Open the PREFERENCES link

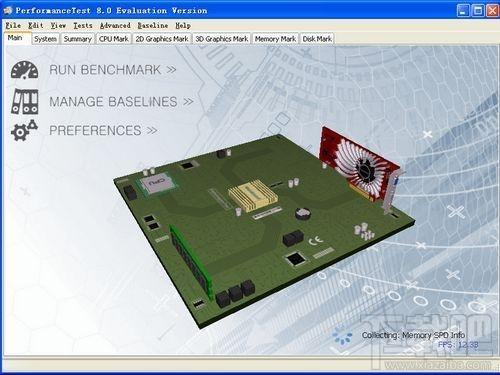tap(103, 130)
